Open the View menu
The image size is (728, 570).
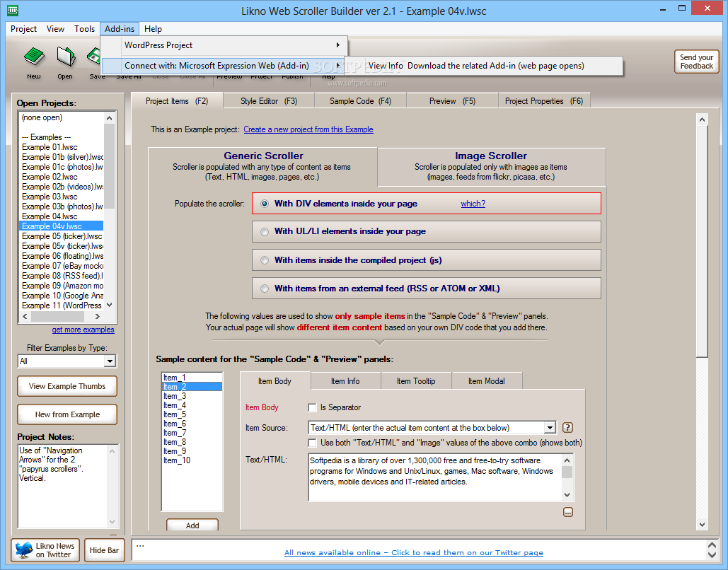(x=55, y=29)
